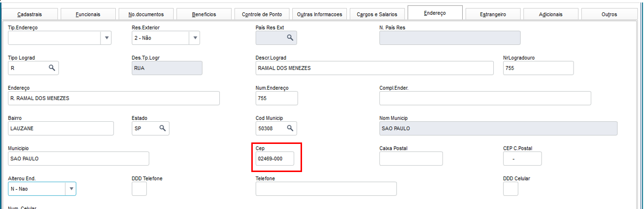
Task: Go to the Estrangeiro tab
Action: tap(493, 14)
